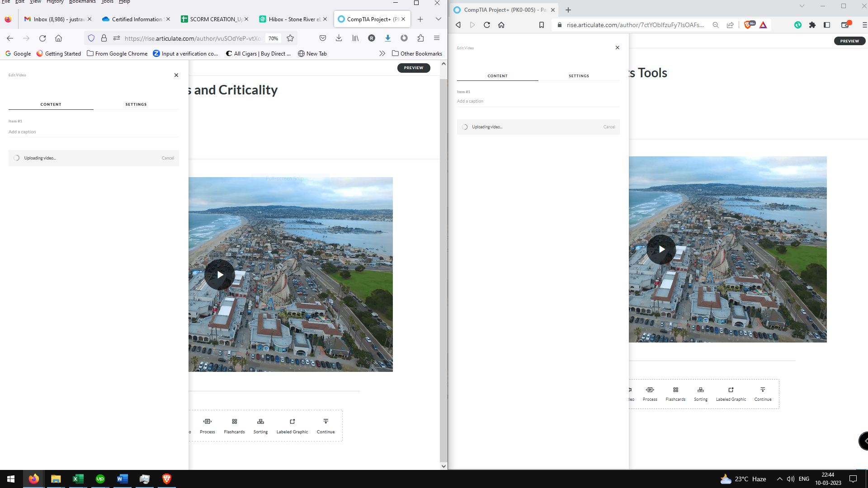The height and width of the screenshot is (488, 868).
Task: Cancel the video upload in left panel
Action: tap(168, 158)
